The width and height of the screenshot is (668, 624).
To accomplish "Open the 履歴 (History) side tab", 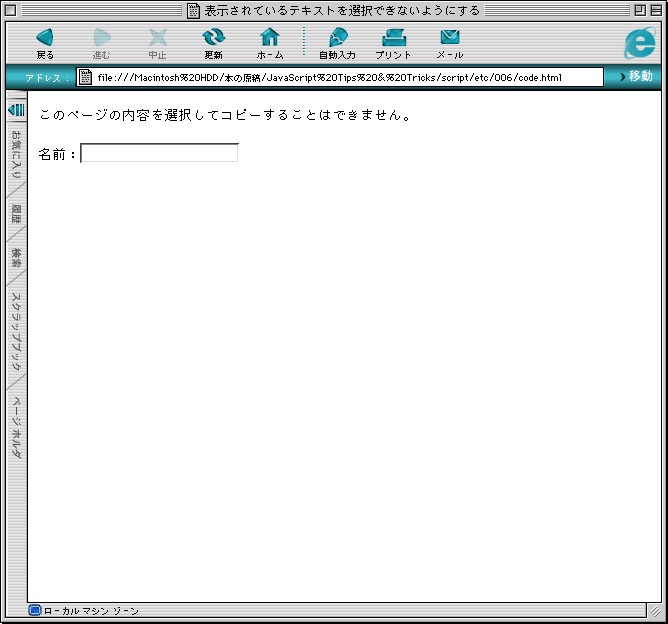I will coord(16,214).
